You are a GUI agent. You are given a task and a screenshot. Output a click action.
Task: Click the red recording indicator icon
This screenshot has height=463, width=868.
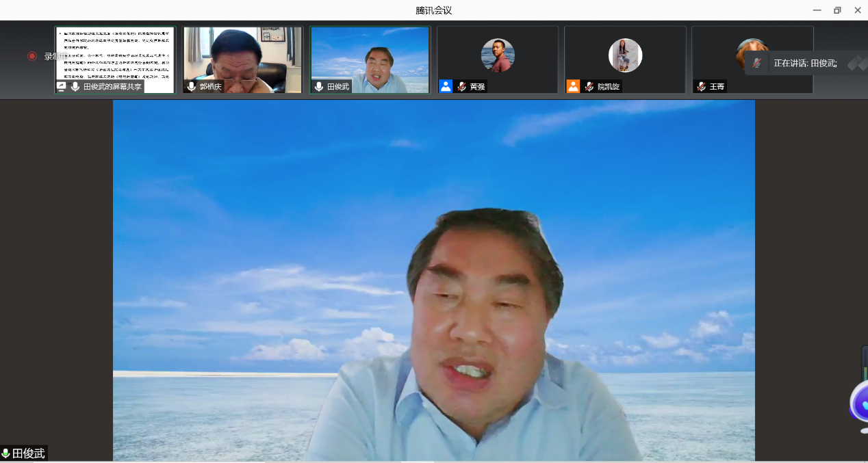[31, 56]
